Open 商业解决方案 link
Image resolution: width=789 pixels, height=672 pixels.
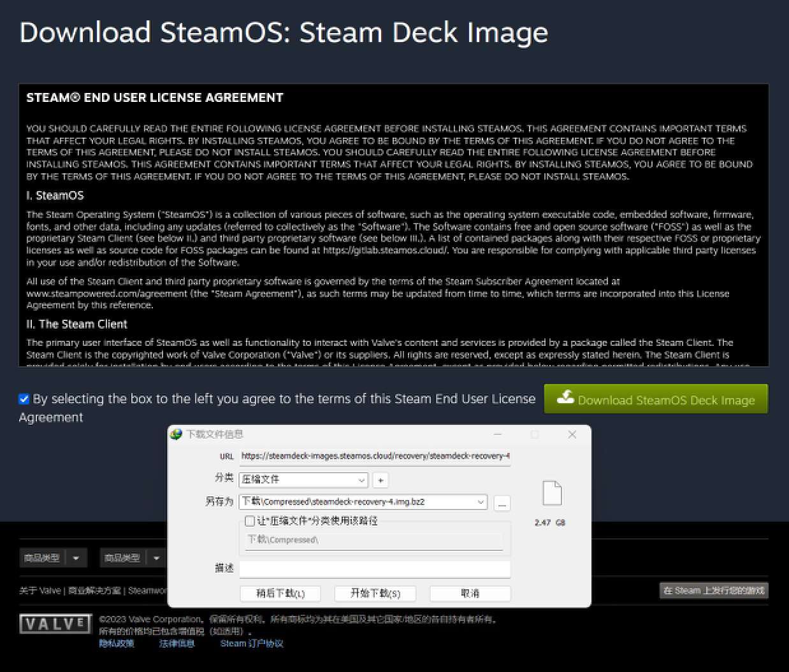[x=94, y=590]
